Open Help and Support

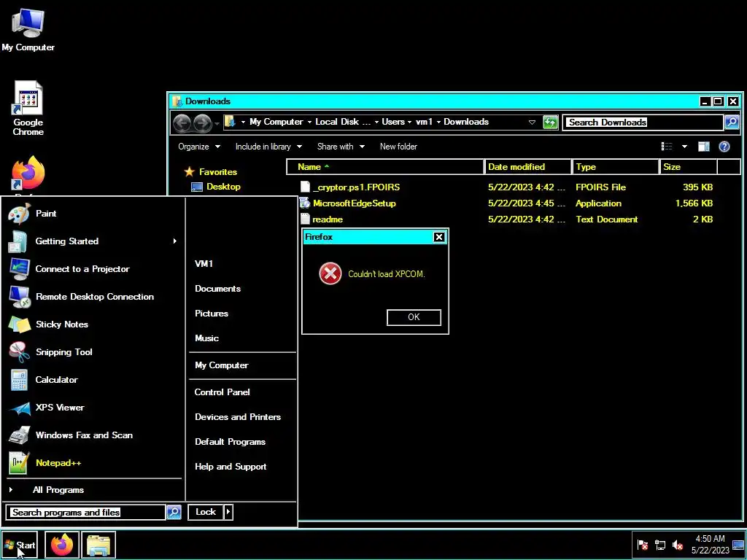pyautogui.click(x=231, y=467)
